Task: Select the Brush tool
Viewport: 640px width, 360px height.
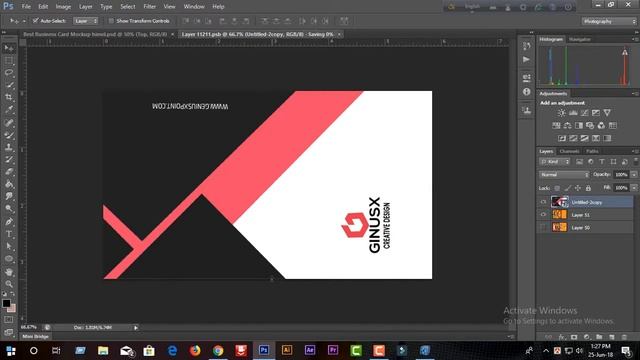Action: click(9, 135)
